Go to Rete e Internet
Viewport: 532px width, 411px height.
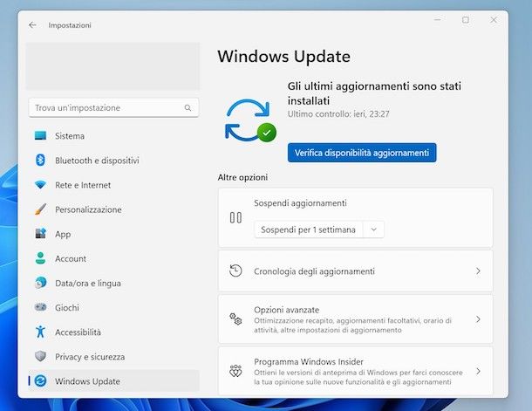click(x=113, y=185)
